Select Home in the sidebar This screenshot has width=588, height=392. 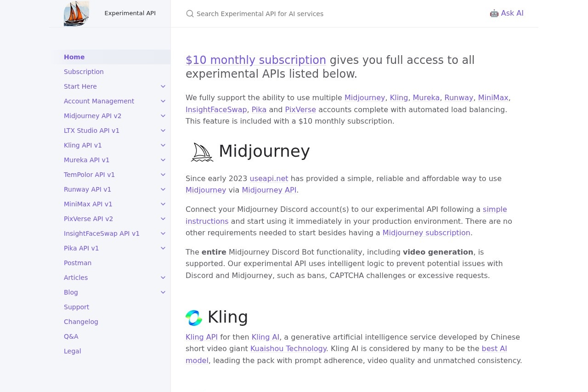[74, 57]
